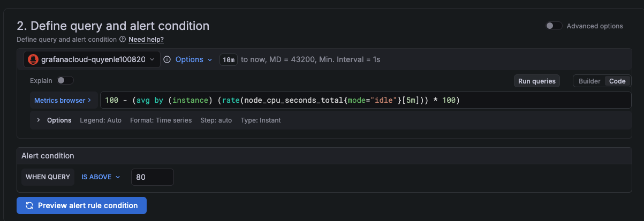The image size is (644, 221).
Task: Open the Need help? link
Action: [x=146, y=40]
